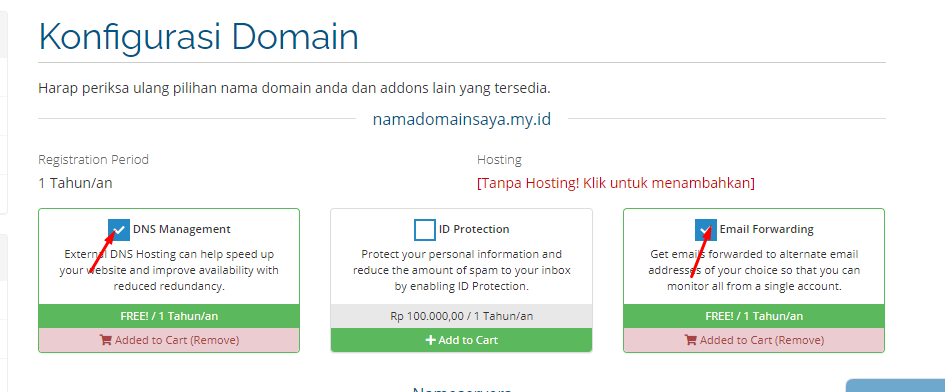Click the DNS Management label text

point(181,229)
